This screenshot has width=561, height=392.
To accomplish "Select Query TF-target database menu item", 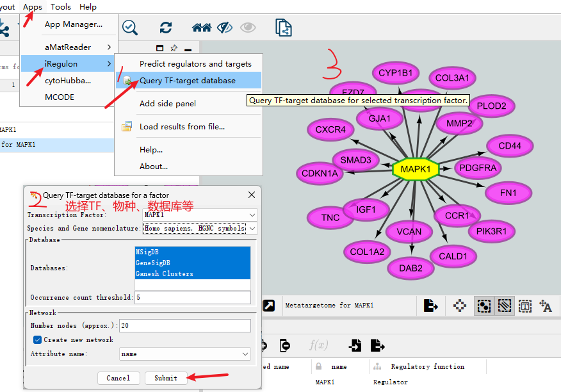I will 187,81.
